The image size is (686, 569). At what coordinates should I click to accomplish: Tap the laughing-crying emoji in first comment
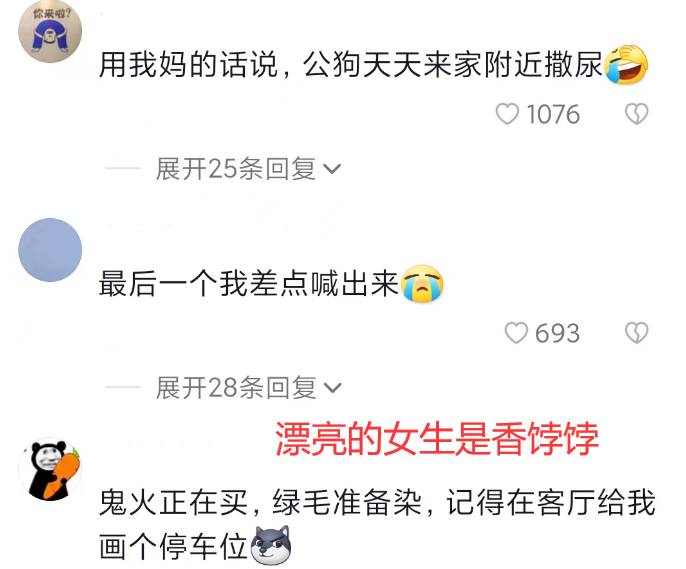[626, 64]
